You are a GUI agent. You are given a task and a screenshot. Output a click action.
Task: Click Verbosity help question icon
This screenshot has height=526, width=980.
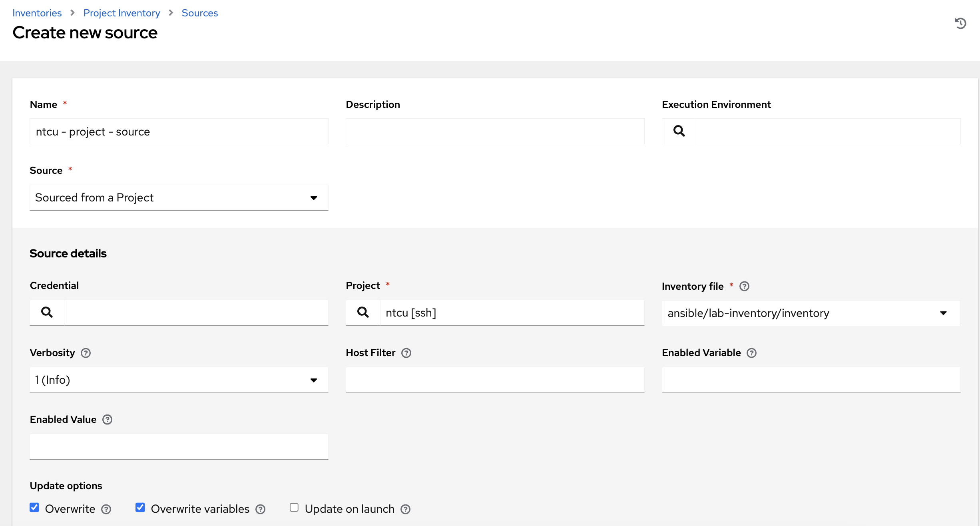pyautogui.click(x=86, y=353)
